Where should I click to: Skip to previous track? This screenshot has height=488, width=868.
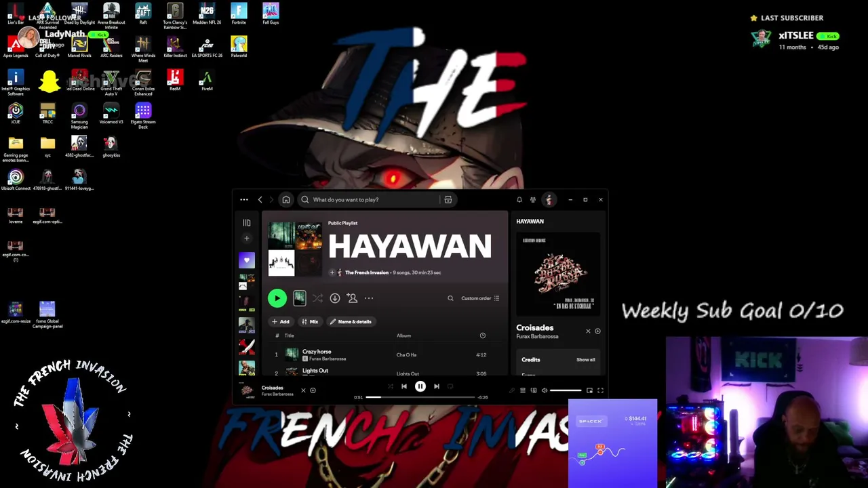point(404,386)
